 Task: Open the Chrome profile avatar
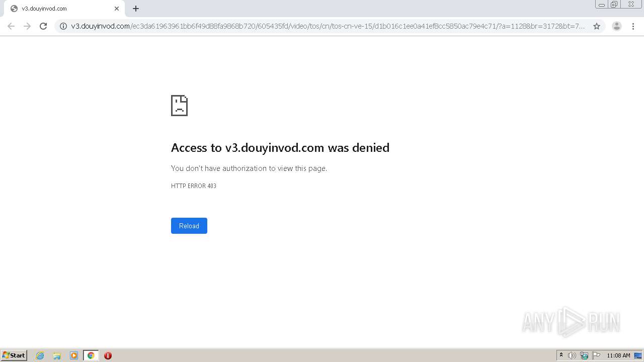pyautogui.click(x=617, y=26)
